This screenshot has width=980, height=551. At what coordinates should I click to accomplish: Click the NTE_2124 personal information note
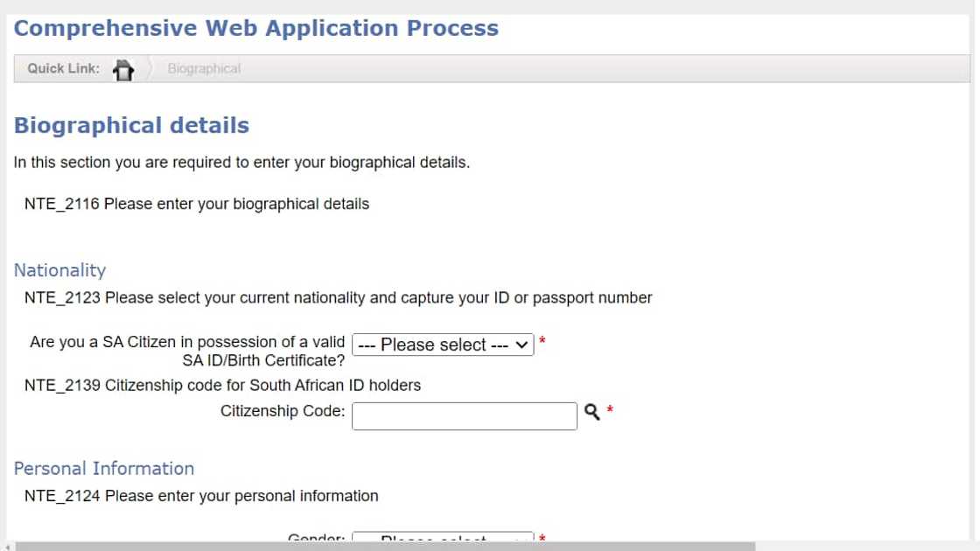[201, 496]
